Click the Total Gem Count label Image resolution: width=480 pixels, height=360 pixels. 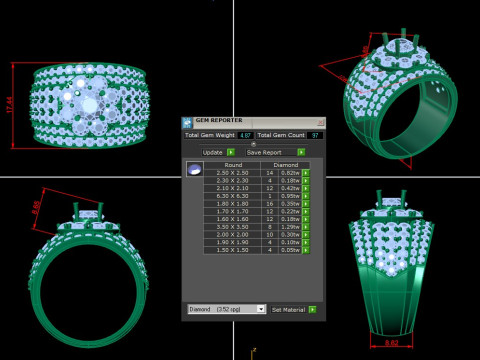click(x=281, y=135)
